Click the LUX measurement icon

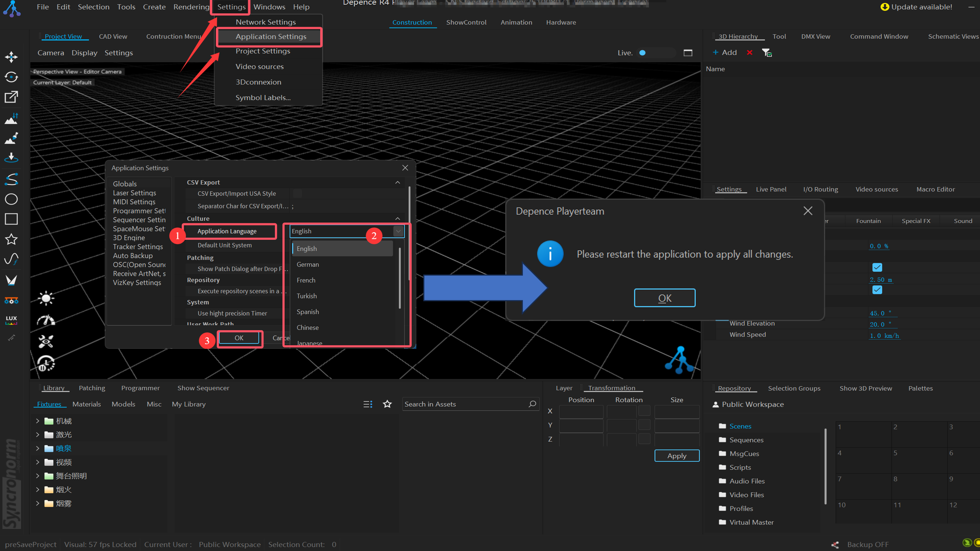click(11, 320)
